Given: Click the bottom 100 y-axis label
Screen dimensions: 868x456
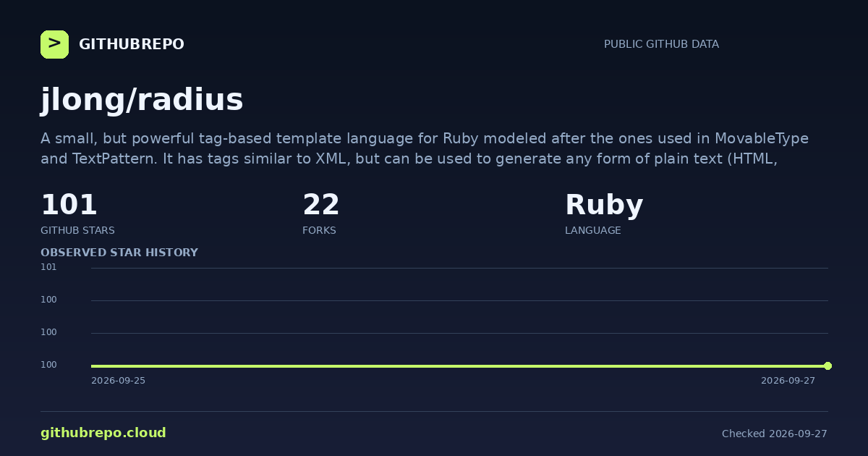Looking at the screenshot, I should [48, 365].
